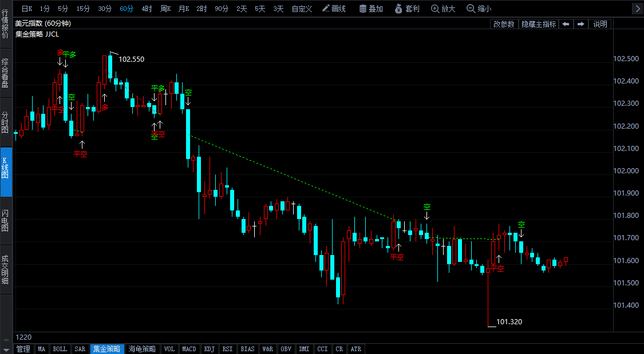
Task: Show the BIAS indicator
Action: (x=248, y=349)
